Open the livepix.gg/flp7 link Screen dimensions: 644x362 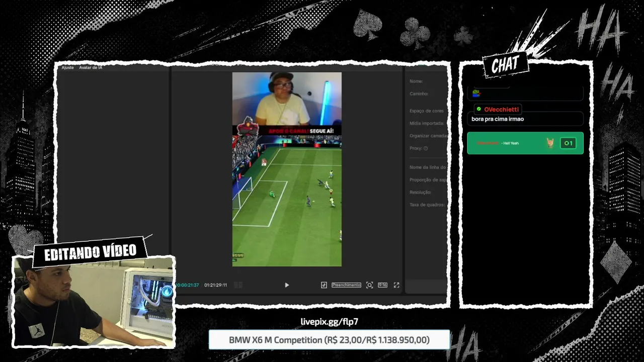click(330, 322)
